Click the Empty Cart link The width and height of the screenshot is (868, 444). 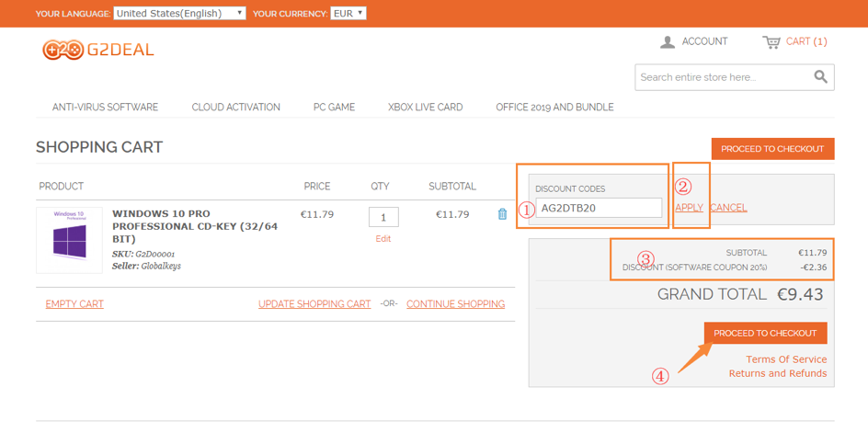pyautogui.click(x=74, y=304)
